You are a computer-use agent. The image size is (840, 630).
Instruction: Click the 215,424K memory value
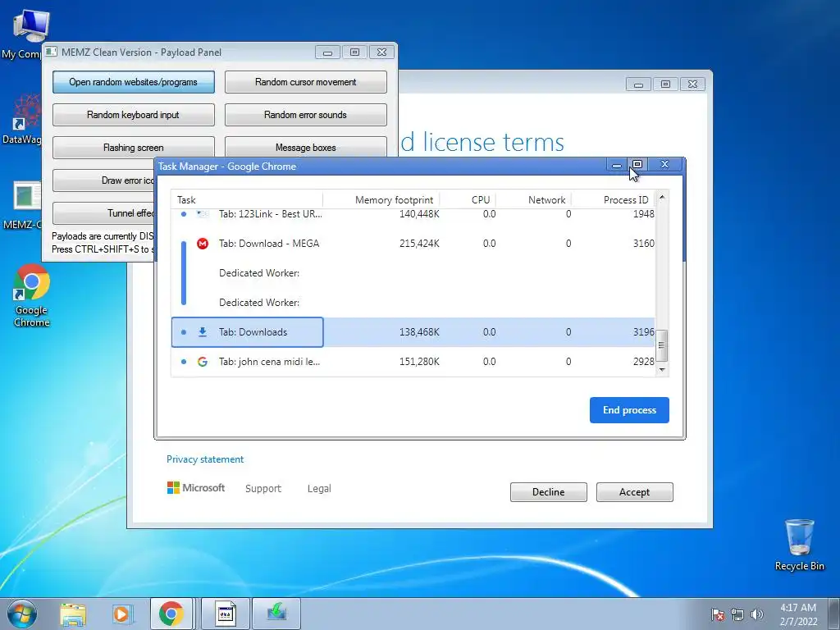coord(419,244)
